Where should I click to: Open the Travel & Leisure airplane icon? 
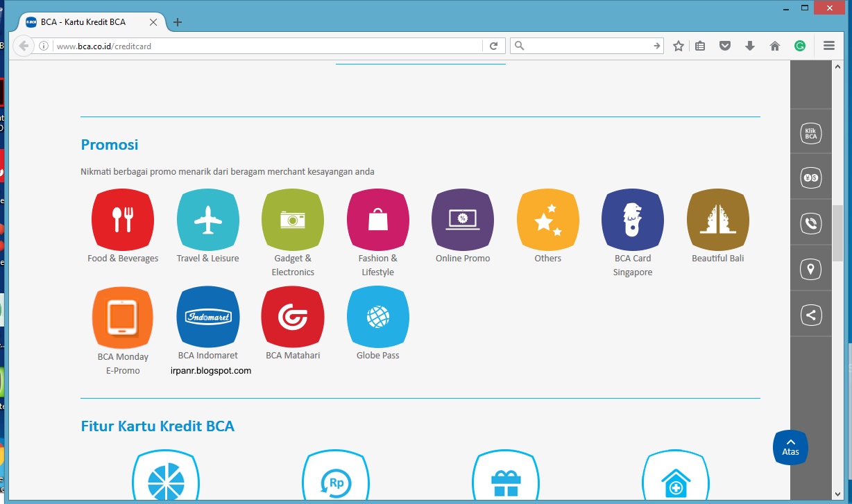point(208,219)
